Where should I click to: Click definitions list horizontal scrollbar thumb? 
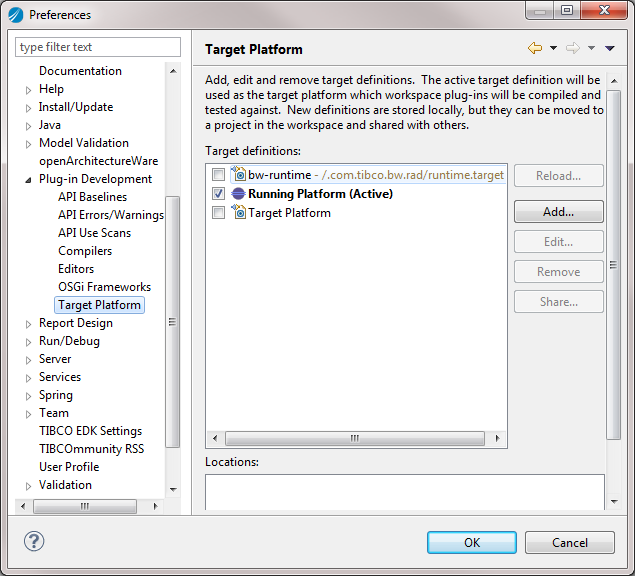coord(355,438)
